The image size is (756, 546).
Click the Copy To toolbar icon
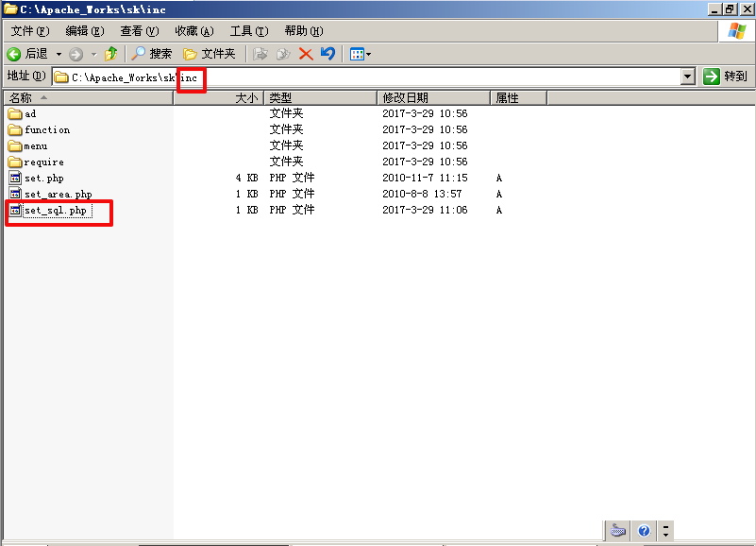click(283, 54)
